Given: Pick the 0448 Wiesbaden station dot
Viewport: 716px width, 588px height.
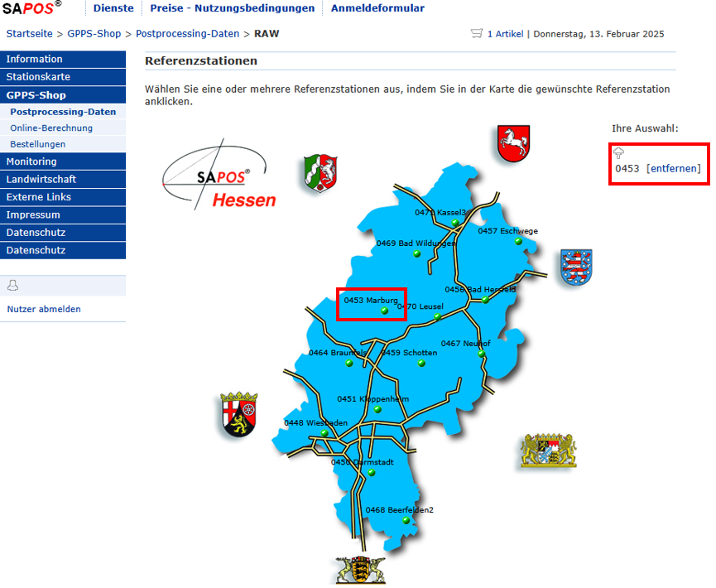Looking at the screenshot, I should [x=324, y=433].
